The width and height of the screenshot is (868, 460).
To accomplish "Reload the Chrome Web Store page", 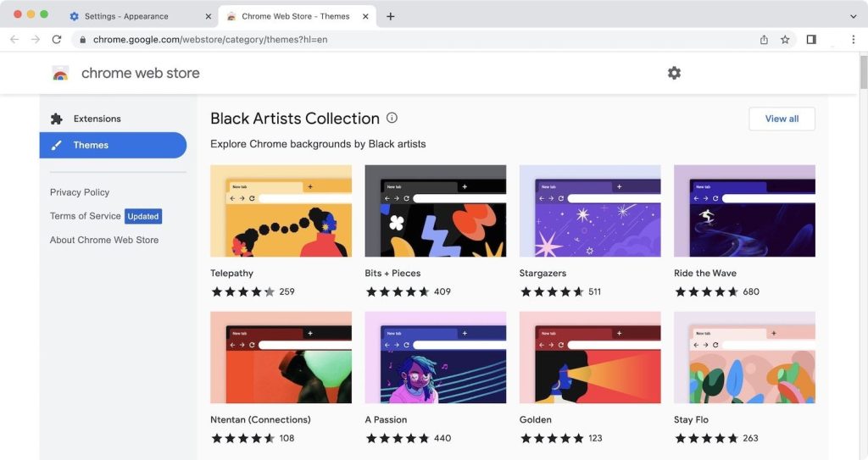I will tap(57, 39).
